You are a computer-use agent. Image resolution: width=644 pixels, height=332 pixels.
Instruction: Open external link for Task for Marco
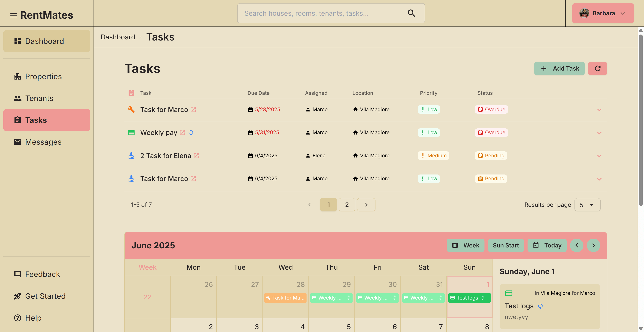193,109
